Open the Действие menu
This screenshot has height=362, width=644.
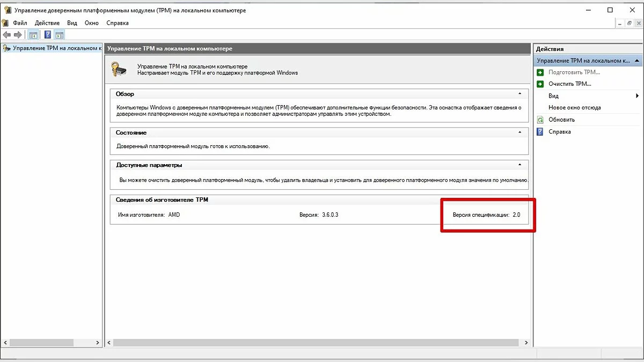pyautogui.click(x=48, y=23)
